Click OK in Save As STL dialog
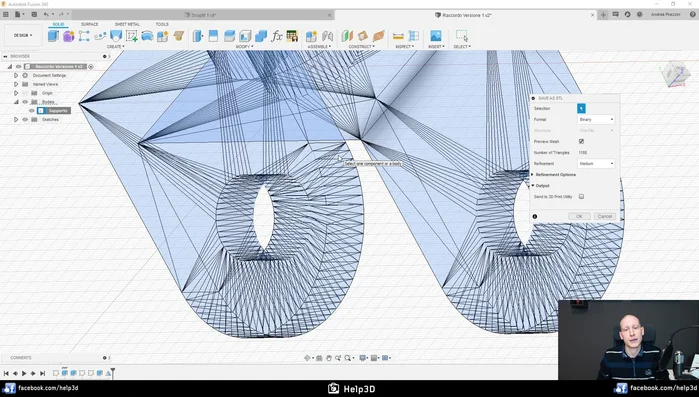The image size is (699, 397). click(579, 216)
